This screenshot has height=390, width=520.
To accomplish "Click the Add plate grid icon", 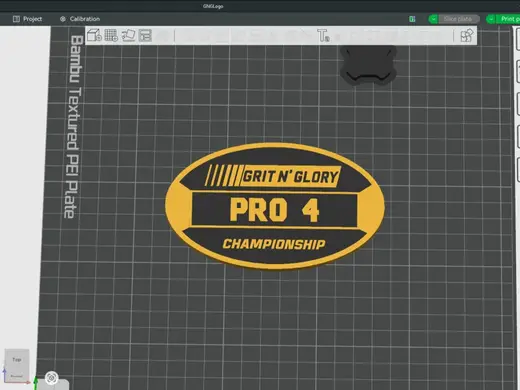I will coord(111,35).
